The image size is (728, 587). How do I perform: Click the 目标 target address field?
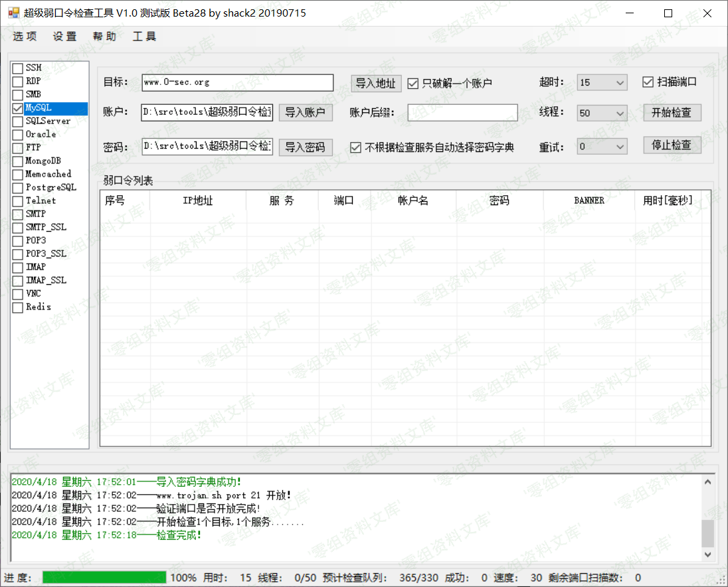click(x=237, y=82)
